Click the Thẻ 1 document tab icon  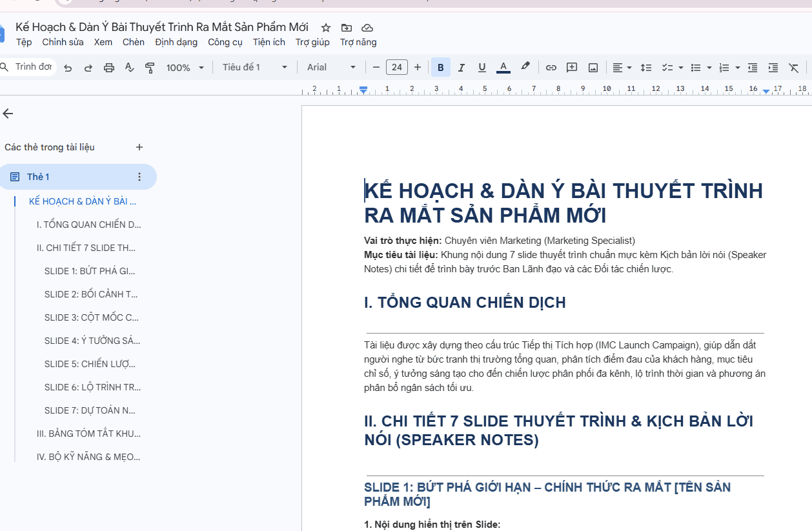coord(15,177)
